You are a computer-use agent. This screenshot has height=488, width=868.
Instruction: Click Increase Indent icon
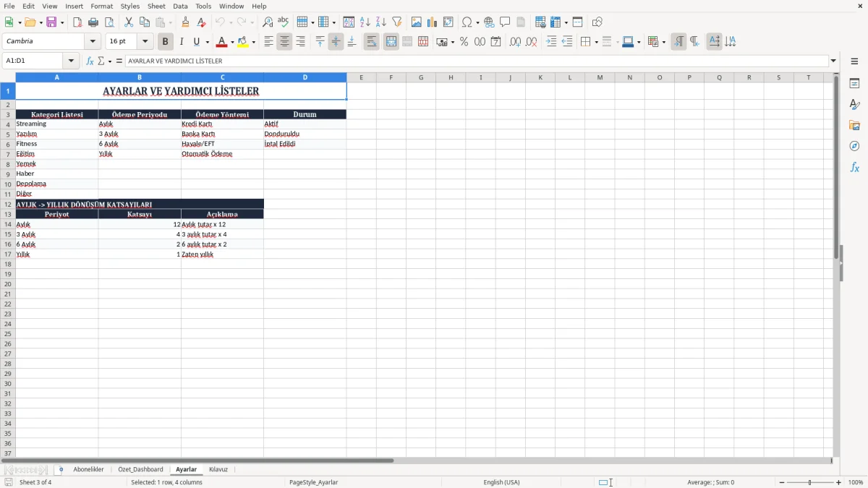pos(551,42)
